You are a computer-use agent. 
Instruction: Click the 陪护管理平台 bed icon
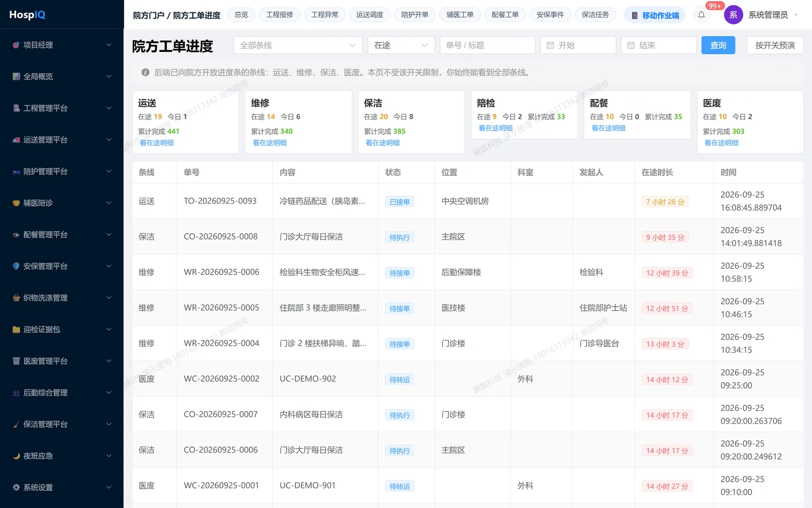(16, 171)
